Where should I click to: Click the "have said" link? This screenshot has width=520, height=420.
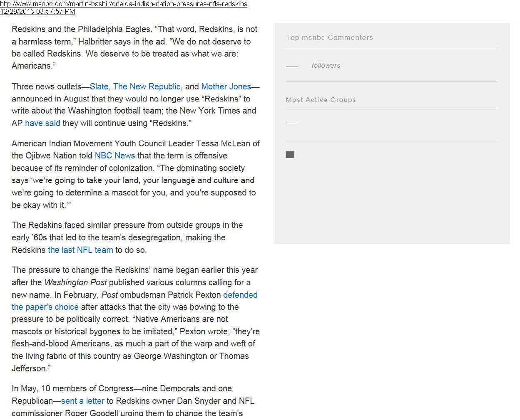click(x=42, y=123)
